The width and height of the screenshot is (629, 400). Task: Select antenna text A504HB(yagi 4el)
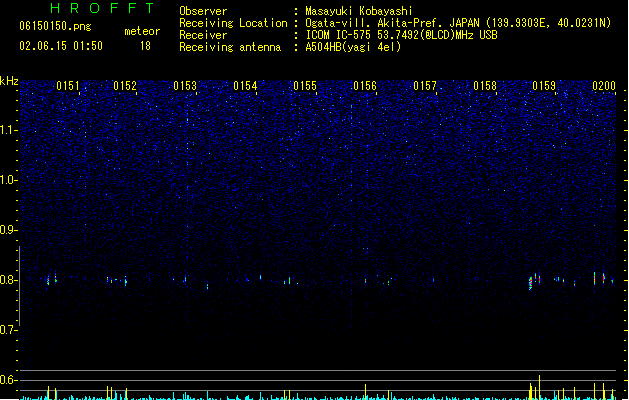(353, 47)
